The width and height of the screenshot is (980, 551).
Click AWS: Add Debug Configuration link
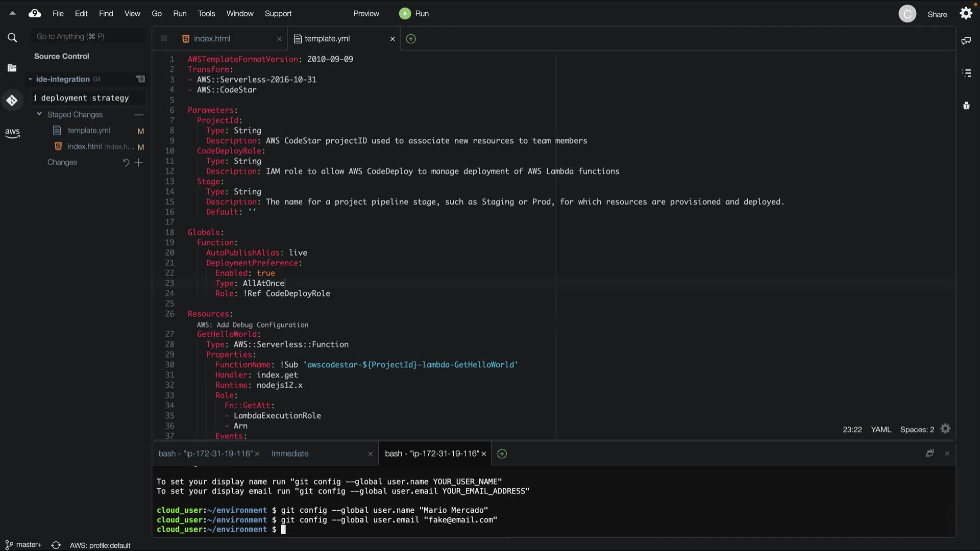[253, 325]
